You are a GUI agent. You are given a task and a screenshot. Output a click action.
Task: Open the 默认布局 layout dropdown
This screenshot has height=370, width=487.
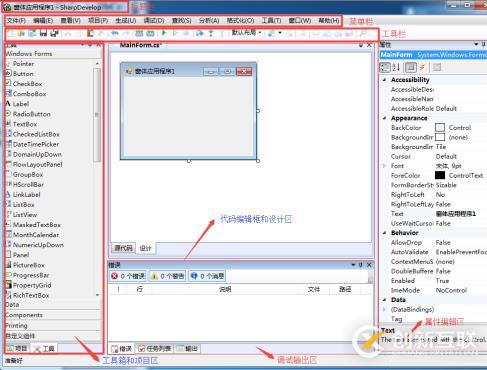246,33
